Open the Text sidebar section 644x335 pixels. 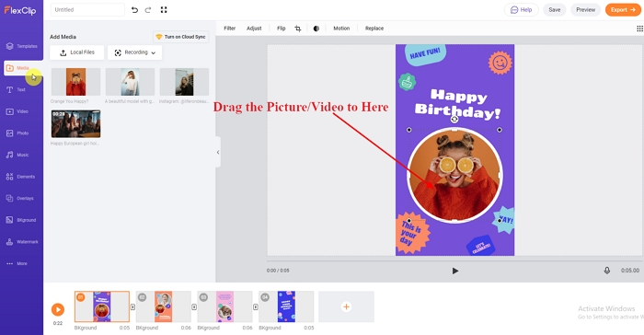pos(17,89)
